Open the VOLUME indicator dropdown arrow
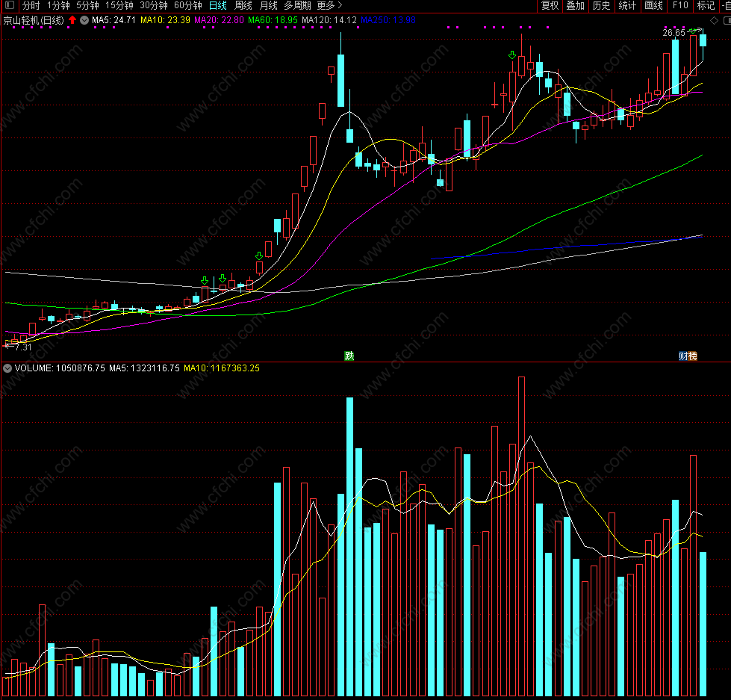This screenshot has height=700, width=731. [7, 368]
